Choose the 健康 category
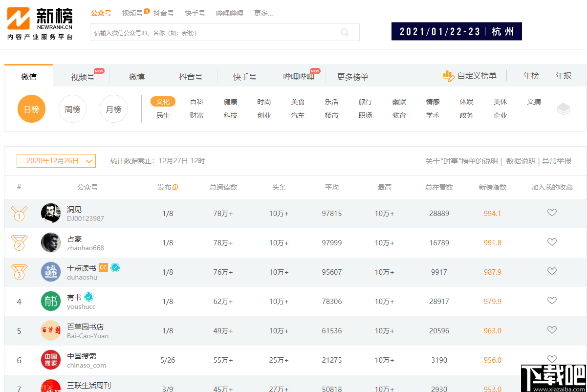The image size is (587, 392). (231, 102)
